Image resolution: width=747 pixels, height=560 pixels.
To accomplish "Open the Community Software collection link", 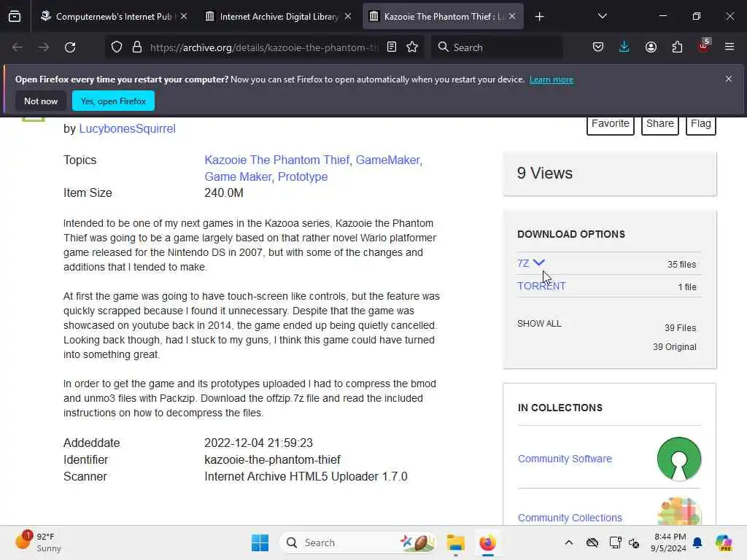I will [x=565, y=459].
